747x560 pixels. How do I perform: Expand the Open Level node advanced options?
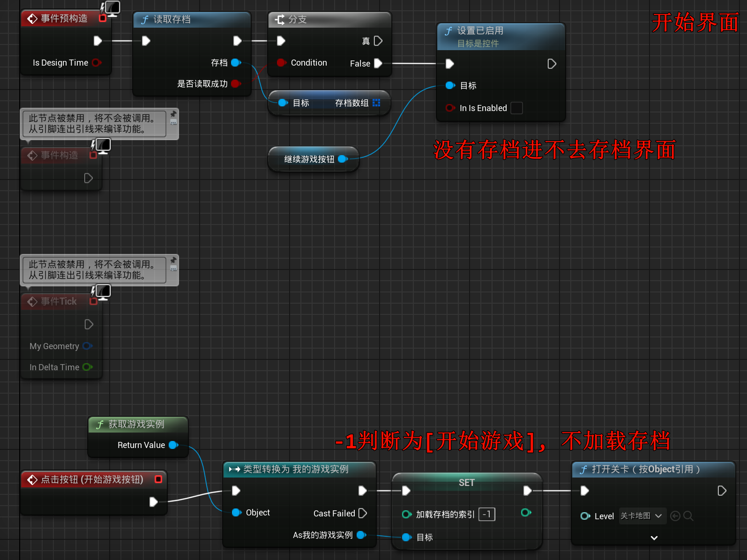(x=654, y=538)
